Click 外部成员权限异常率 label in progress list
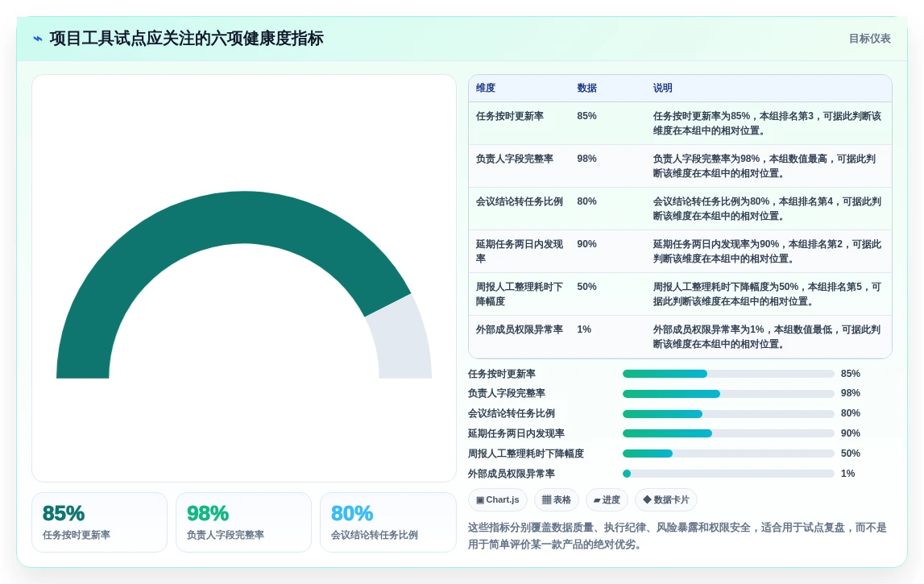924x584 pixels. 512,473
